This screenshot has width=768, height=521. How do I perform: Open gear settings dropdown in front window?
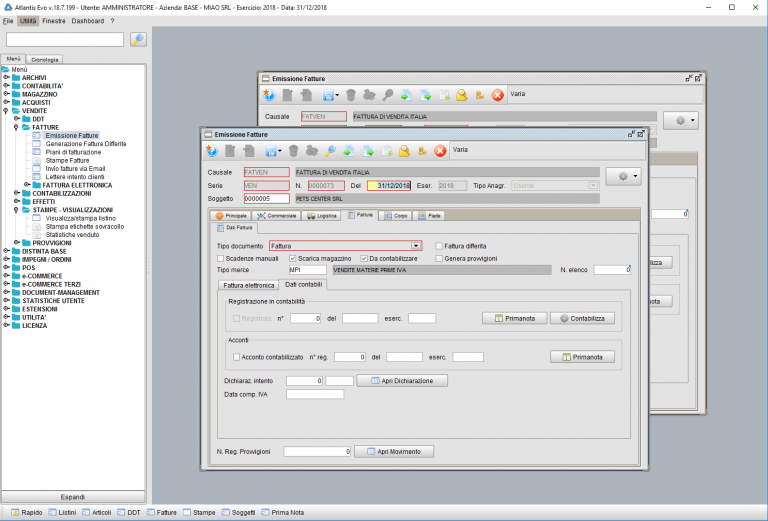[624, 176]
